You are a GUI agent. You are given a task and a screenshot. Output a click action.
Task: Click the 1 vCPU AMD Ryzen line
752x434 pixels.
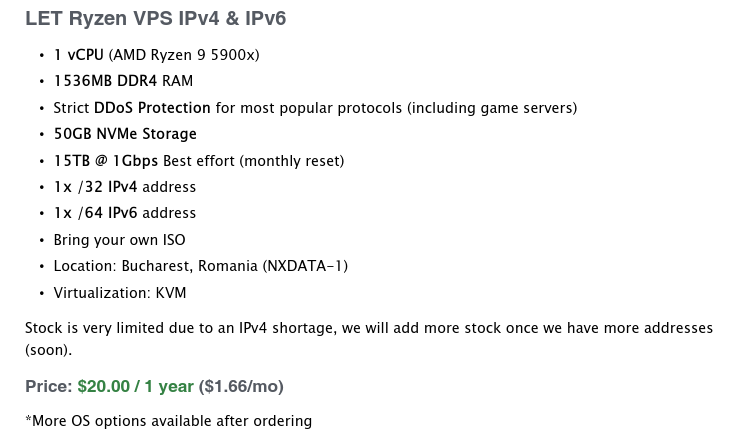[x=156, y=55]
